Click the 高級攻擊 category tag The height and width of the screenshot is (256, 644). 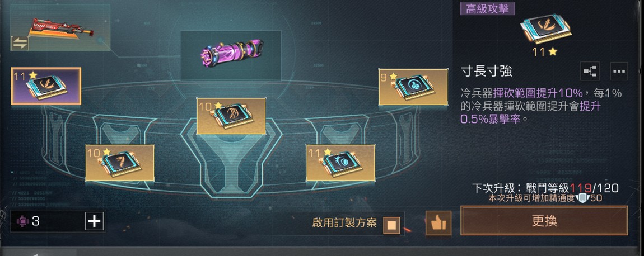tap(487, 8)
